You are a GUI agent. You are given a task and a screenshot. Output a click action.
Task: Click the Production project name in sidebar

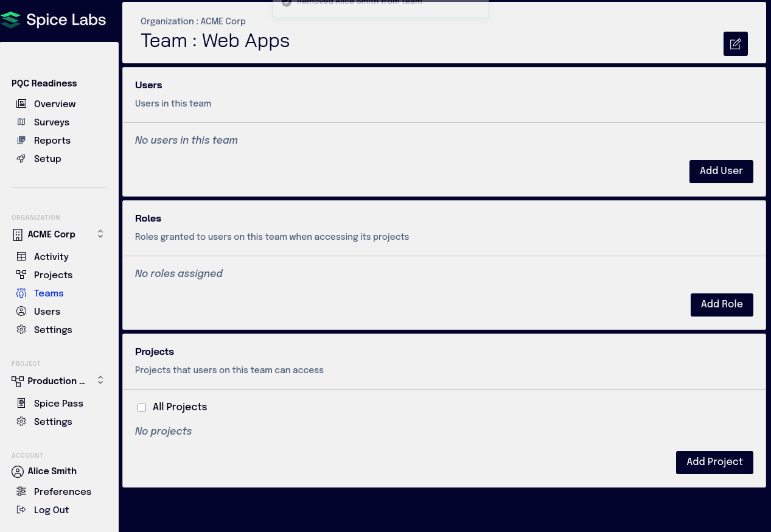(57, 381)
